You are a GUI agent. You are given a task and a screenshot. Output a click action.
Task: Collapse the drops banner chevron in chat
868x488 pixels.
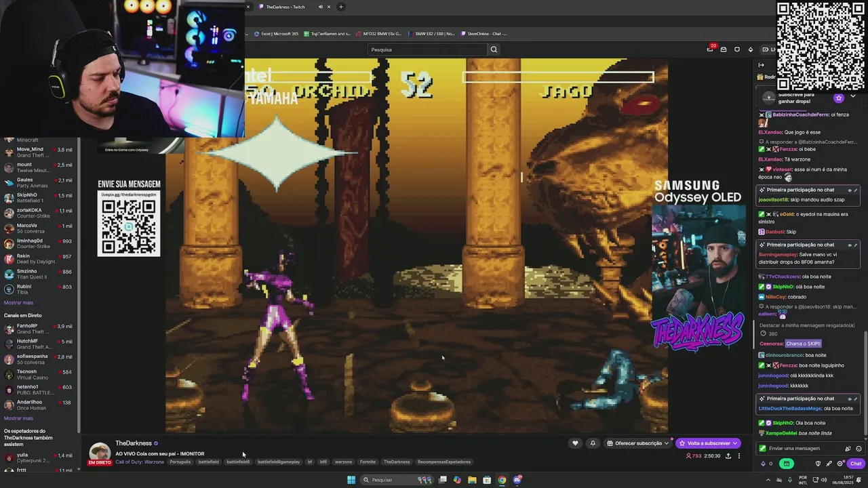[x=853, y=97]
